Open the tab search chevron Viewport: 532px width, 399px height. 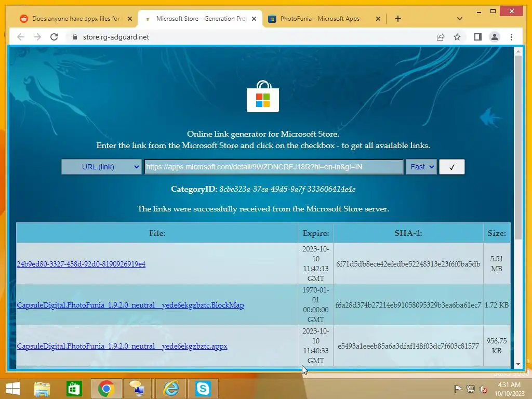click(x=460, y=19)
